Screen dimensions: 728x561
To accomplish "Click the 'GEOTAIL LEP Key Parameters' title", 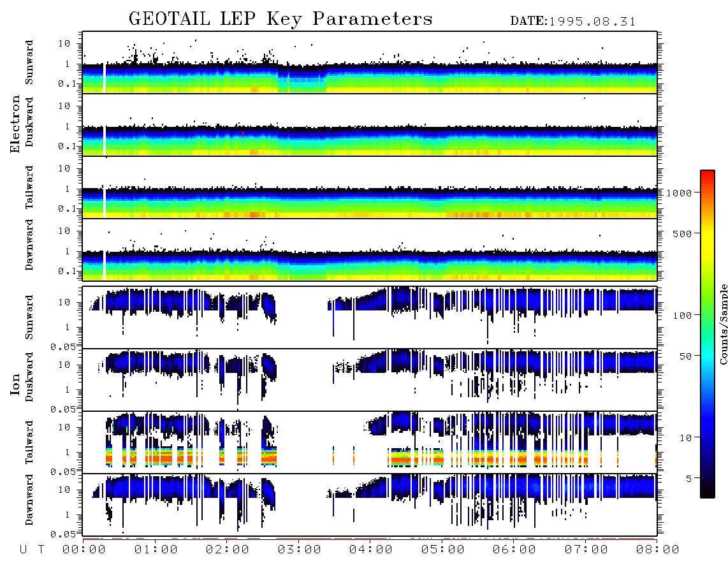I will tap(280, 20).
